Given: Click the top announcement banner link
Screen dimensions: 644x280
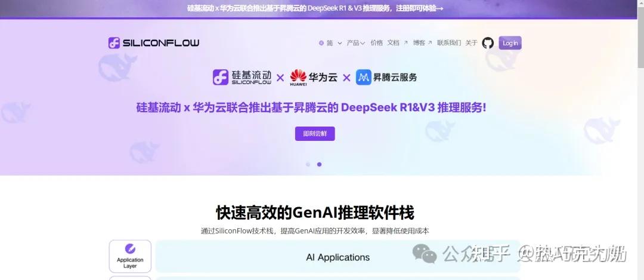Looking at the screenshot, I should 315,8.
